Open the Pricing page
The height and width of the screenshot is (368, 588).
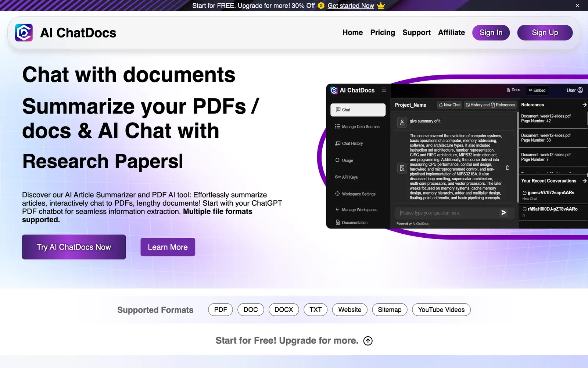click(383, 32)
